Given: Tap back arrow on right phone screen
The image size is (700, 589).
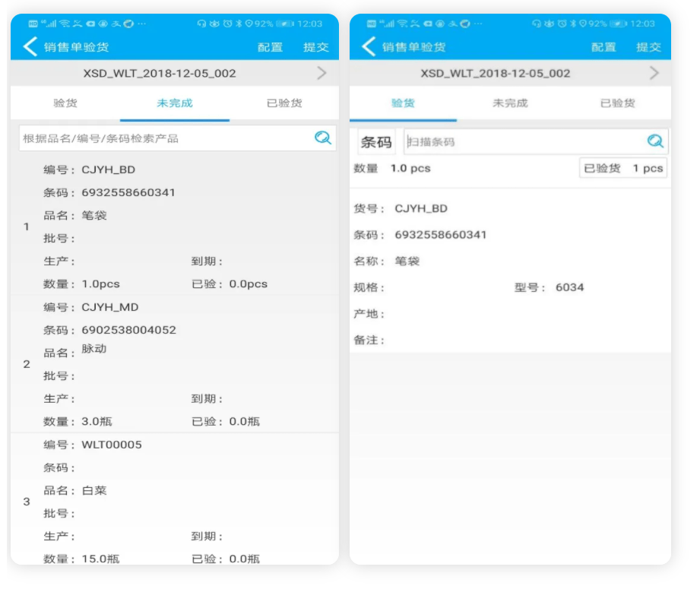Looking at the screenshot, I should pos(369,47).
